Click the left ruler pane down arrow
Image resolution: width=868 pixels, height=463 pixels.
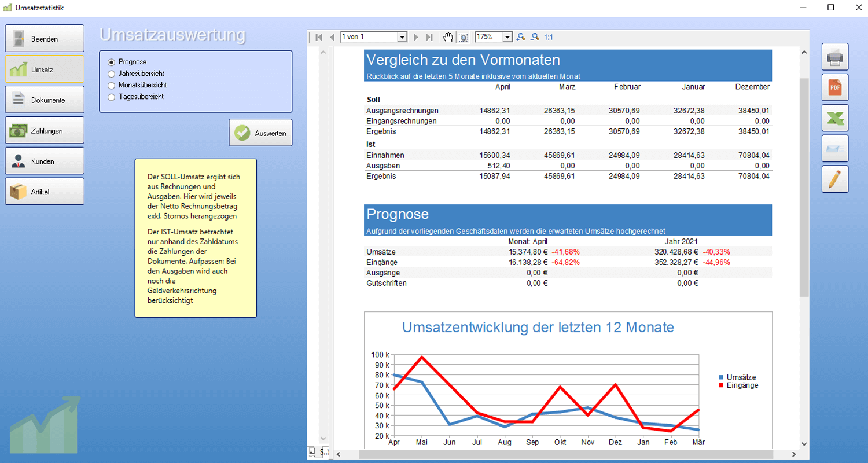coord(323,439)
